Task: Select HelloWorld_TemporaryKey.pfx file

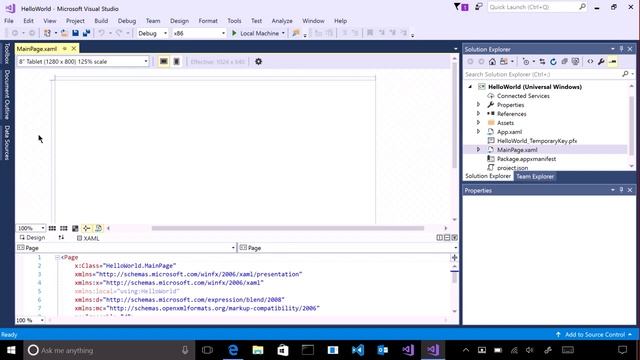Action: pyautogui.click(x=537, y=140)
